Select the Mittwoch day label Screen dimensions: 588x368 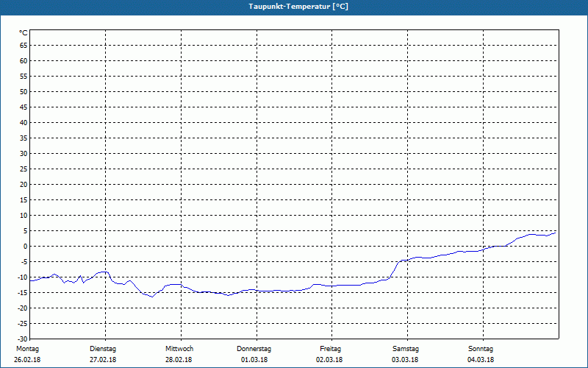click(179, 349)
